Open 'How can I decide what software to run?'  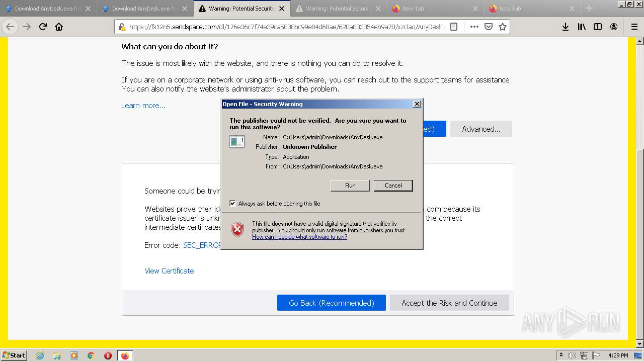click(x=299, y=237)
